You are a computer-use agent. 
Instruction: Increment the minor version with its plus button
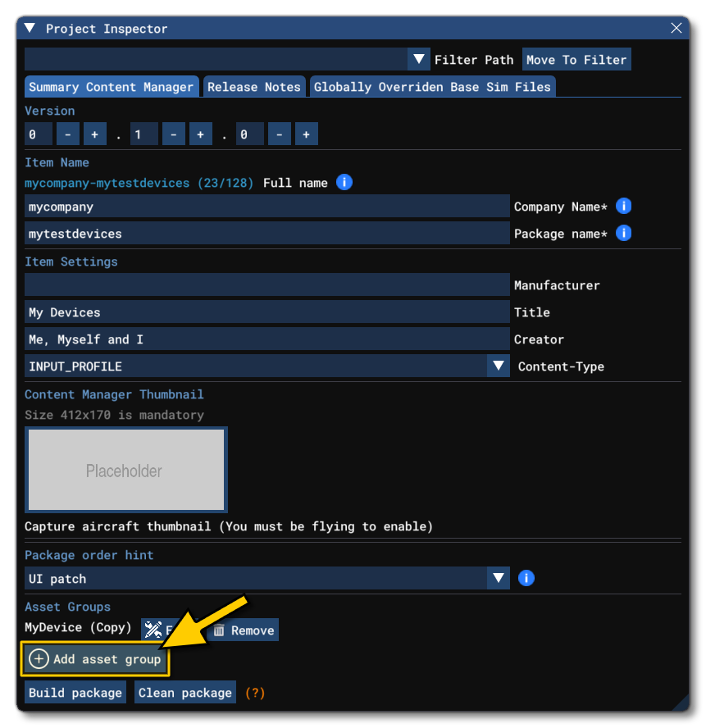click(x=201, y=134)
